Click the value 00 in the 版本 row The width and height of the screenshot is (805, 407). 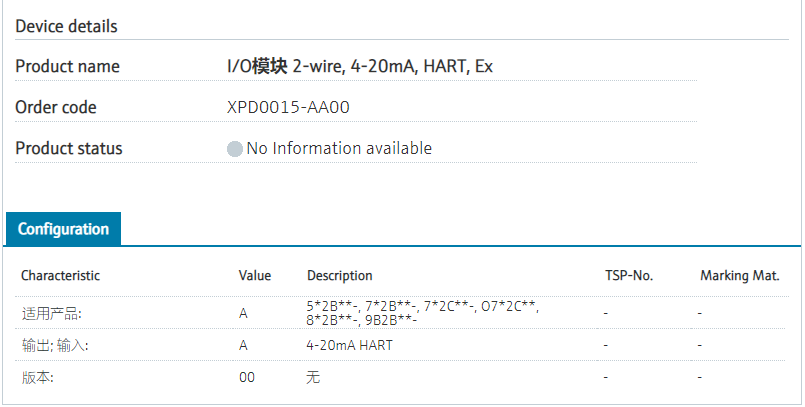point(247,377)
